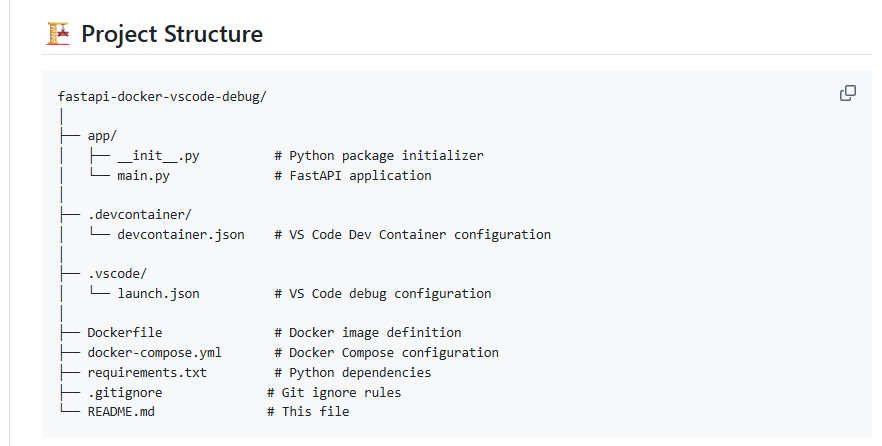The image size is (882, 446).
Task: Click the Project Structure heading
Action: click(x=172, y=34)
